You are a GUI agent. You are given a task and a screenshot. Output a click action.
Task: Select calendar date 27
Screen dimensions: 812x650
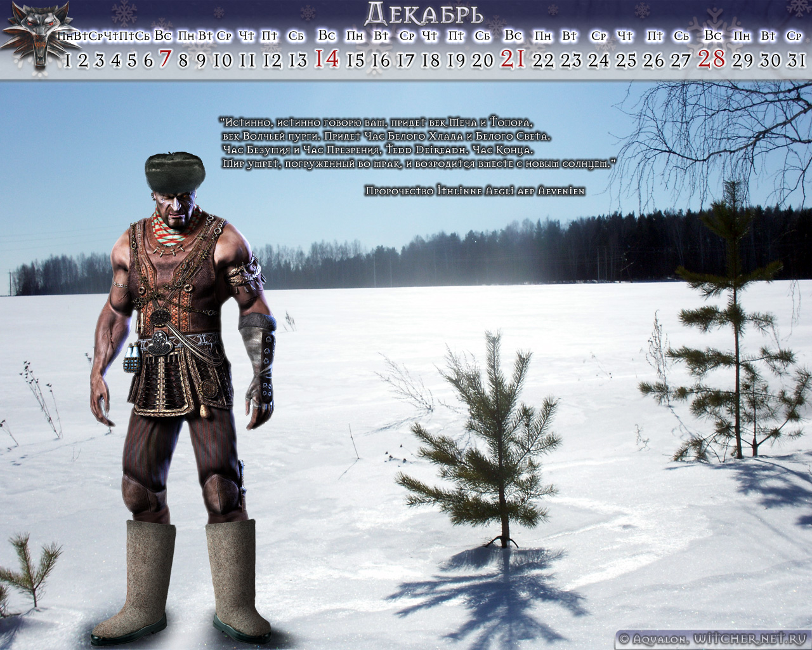[x=681, y=60]
